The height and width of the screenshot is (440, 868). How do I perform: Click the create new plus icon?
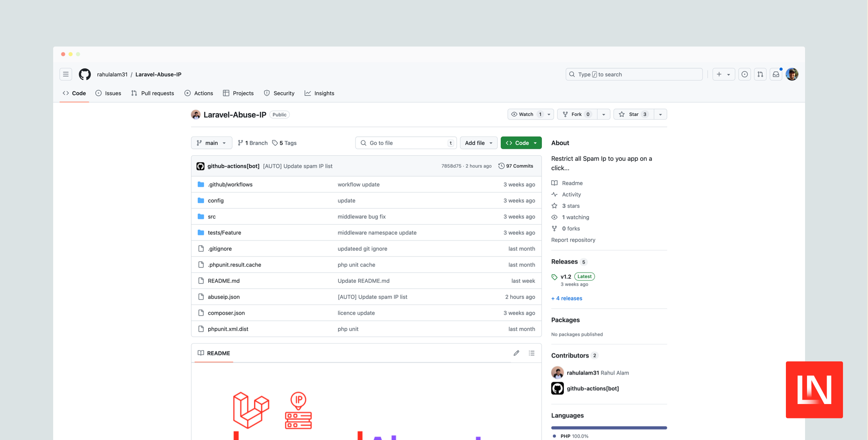(x=719, y=74)
